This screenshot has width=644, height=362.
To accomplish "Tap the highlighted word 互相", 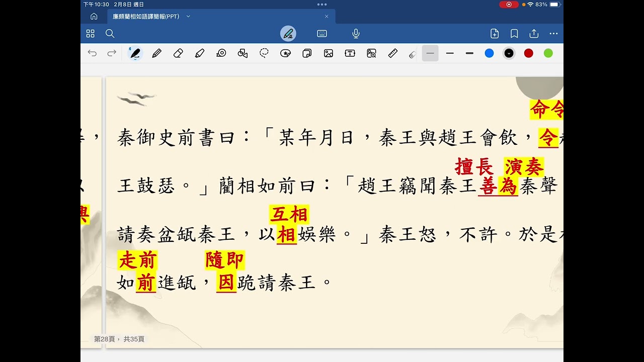I will point(289,214).
